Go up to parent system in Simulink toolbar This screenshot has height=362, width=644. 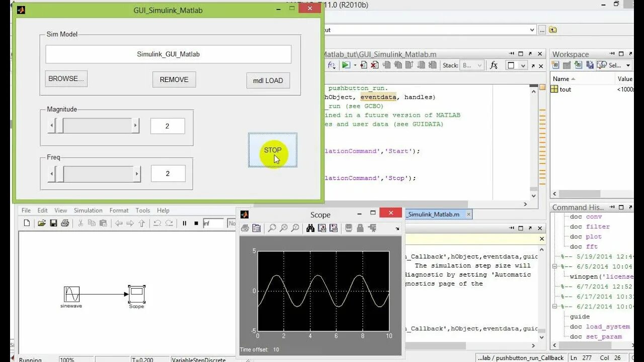coord(142,223)
